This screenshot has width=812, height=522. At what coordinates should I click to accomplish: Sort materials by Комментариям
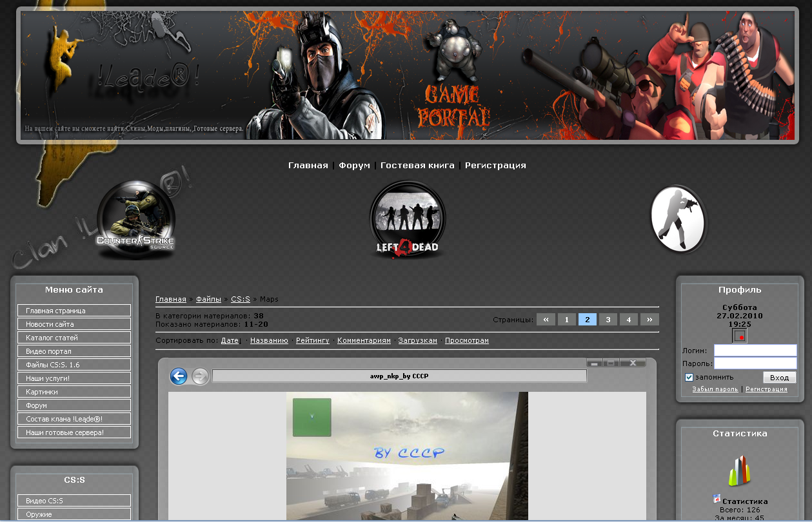tap(364, 340)
